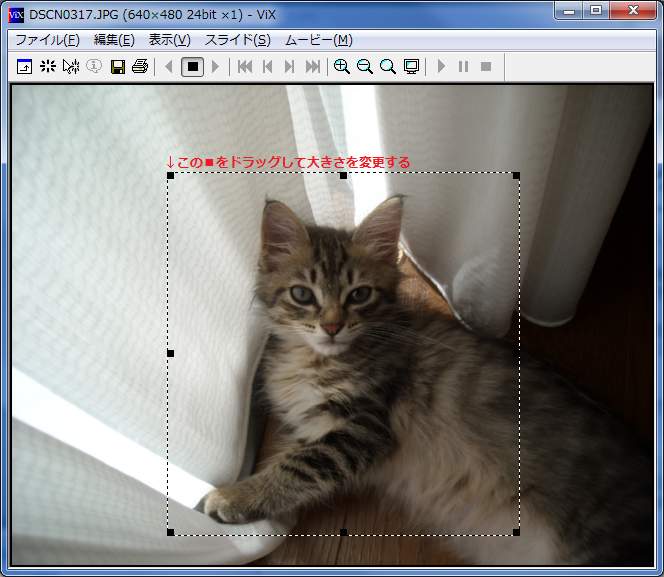Click the DSCN0317.JPG title bar text
The width and height of the screenshot is (664, 577).
152,15
